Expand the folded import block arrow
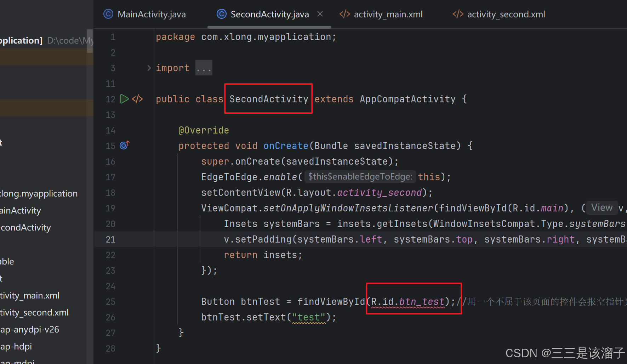 (149, 68)
